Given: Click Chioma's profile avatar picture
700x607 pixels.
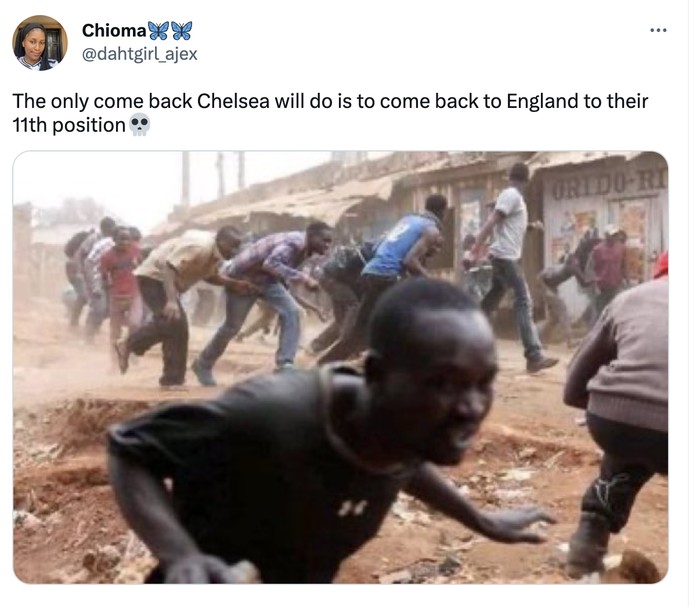Looking at the screenshot, I should click(40, 43).
